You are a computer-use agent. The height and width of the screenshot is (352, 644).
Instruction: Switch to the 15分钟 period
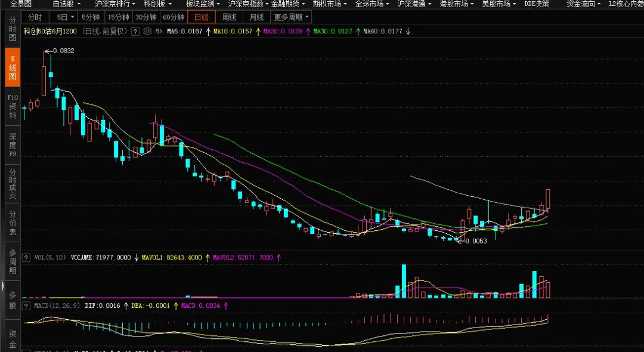[118, 17]
